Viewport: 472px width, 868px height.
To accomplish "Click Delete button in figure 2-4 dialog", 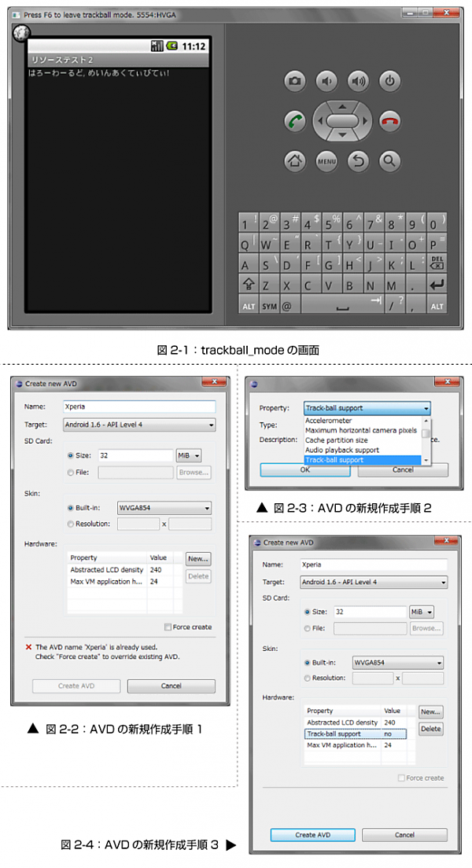I will 430,729.
